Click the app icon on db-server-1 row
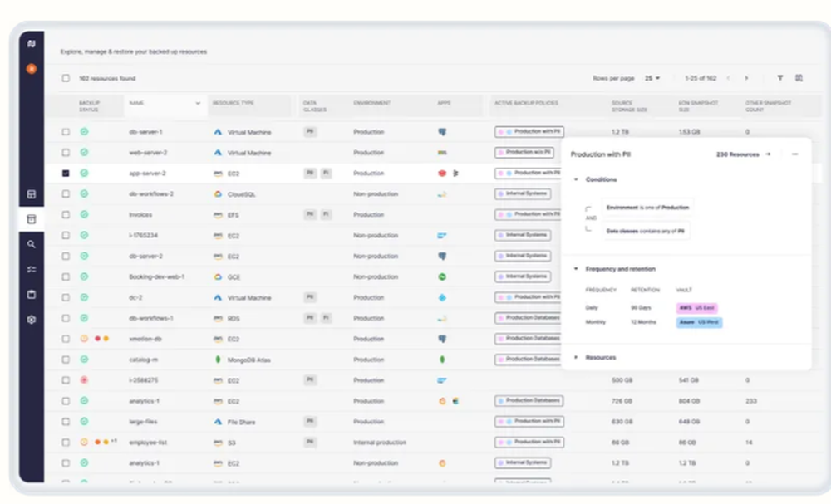 pos(442,132)
